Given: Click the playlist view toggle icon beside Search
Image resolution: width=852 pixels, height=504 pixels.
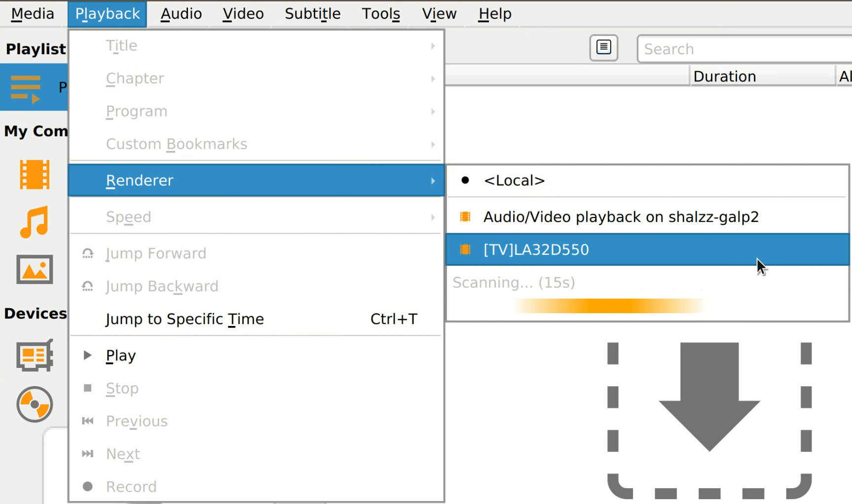Looking at the screenshot, I should coord(603,48).
